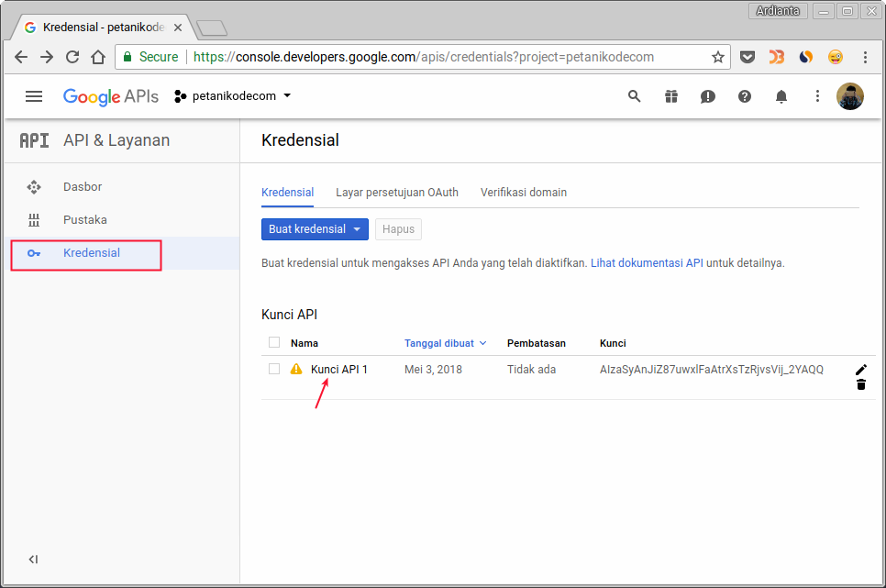Open the feedback exclamation bubble icon
The height and width of the screenshot is (588, 886).
pos(708,96)
